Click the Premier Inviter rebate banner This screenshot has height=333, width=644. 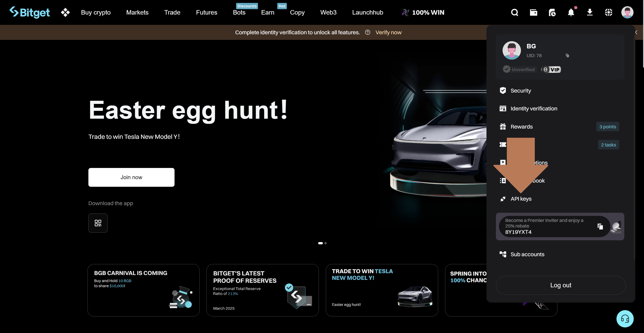coord(560,226)
